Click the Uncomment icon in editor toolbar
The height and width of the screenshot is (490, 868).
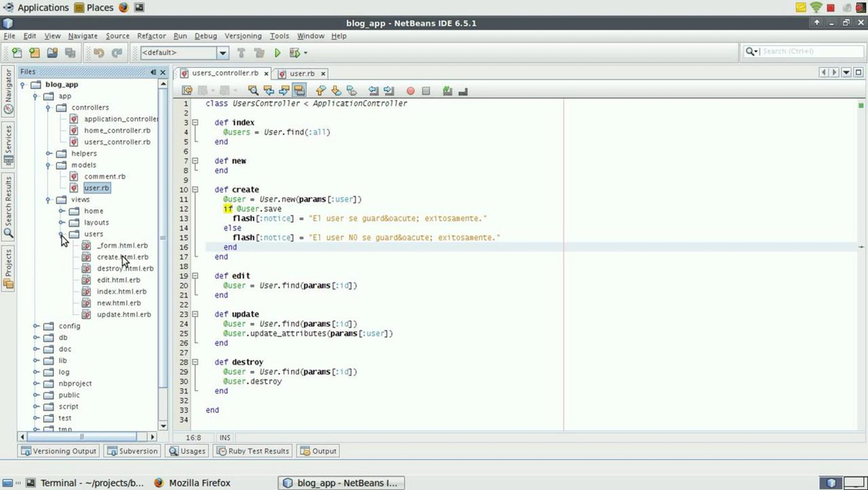(463, 91)
